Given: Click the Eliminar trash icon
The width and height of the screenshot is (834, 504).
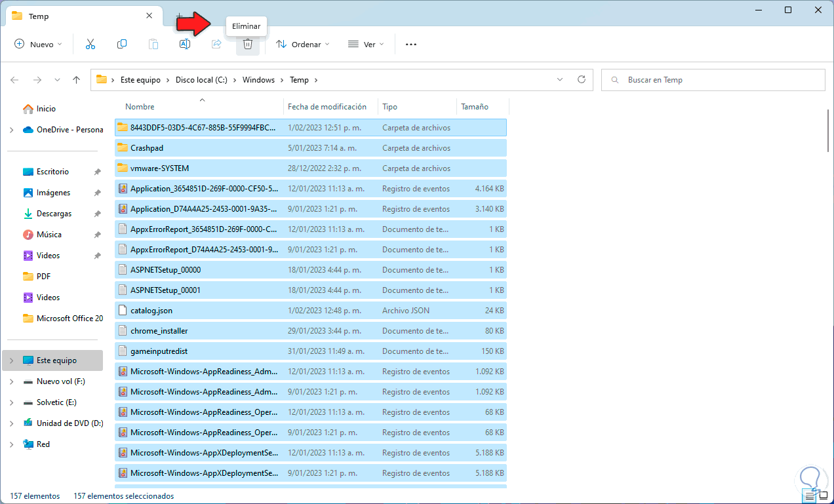Looking at the screenshot, I should click(x=247, y=45).
